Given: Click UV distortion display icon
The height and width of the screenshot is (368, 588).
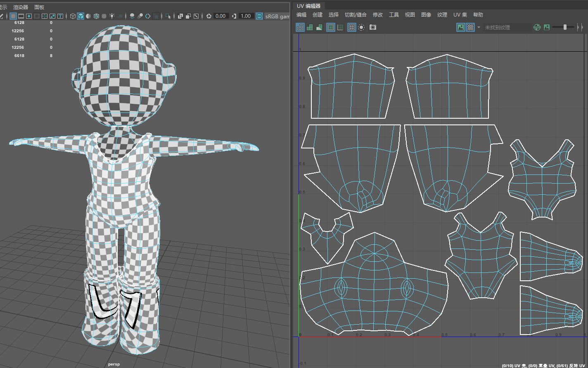Looking at the screenshot, I should 319,27.
